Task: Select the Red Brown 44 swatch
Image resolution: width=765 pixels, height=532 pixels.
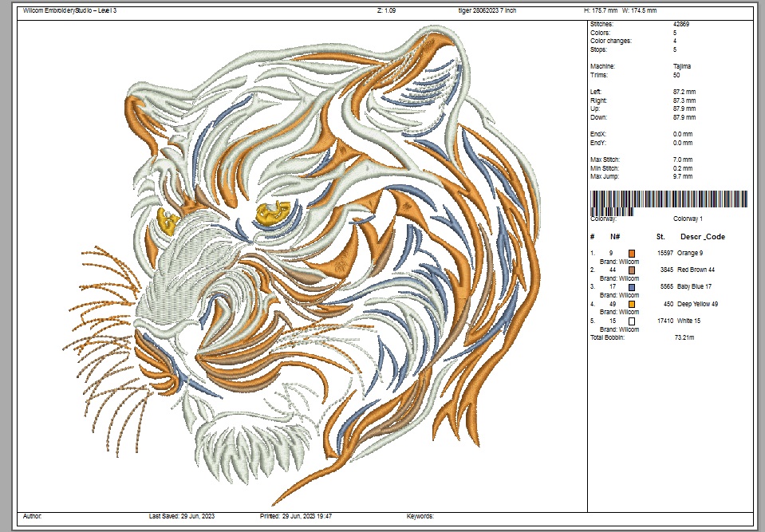Action: [x=632, y=270]
